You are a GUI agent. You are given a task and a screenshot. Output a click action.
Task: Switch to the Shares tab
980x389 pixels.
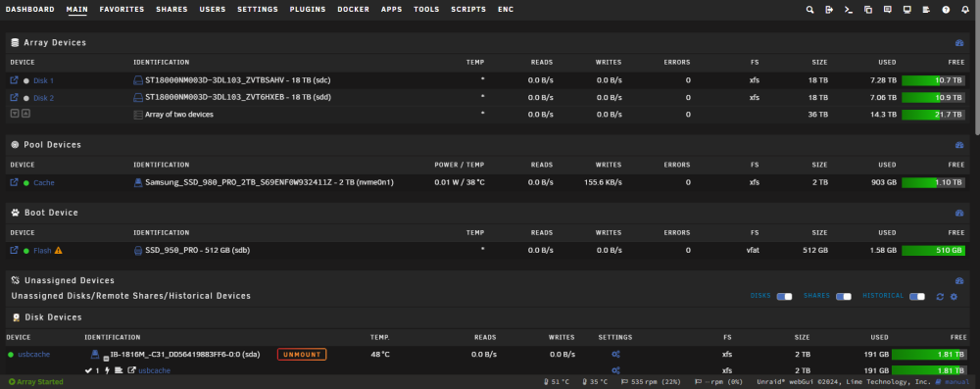click(x=171, y=10)
